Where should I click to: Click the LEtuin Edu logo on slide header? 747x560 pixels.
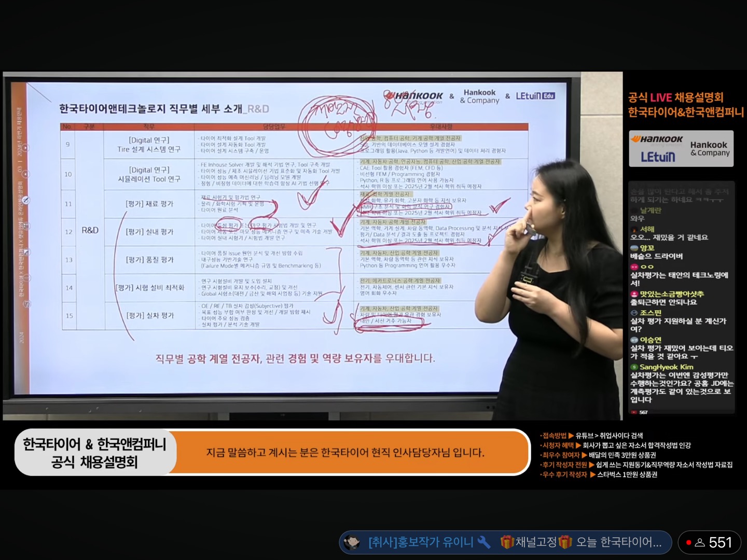(x=535, y=96)
